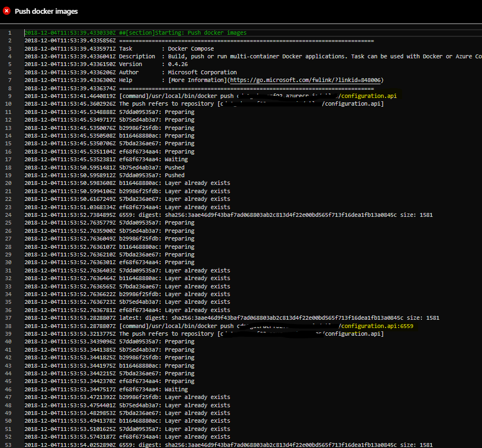Click line 13 b29986f25fdb: Preparing
Screen dimensions: 482x448
coord(110,128)
